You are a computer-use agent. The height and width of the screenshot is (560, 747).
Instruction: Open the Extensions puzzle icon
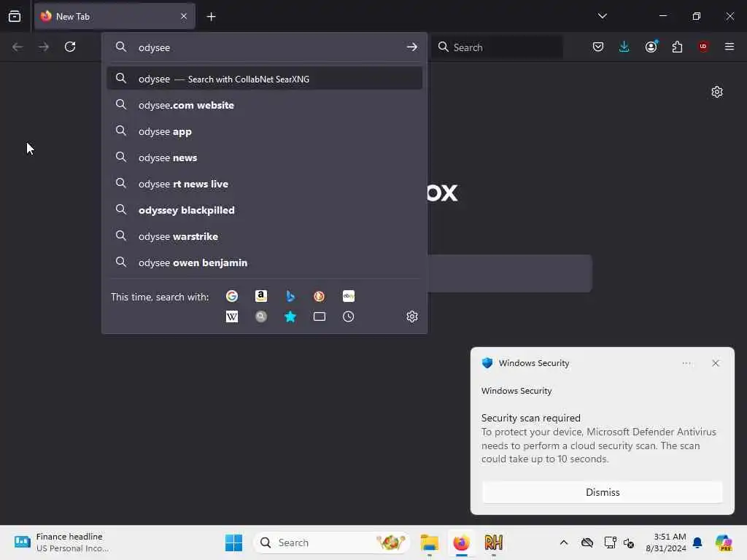(677, 47)
